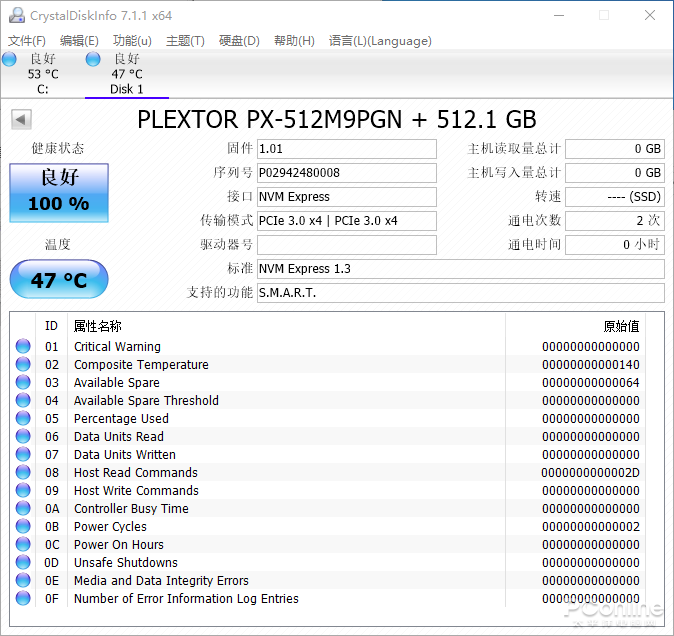
Task: Click the firmware field showing 1.01
Action: click(347, 149)
